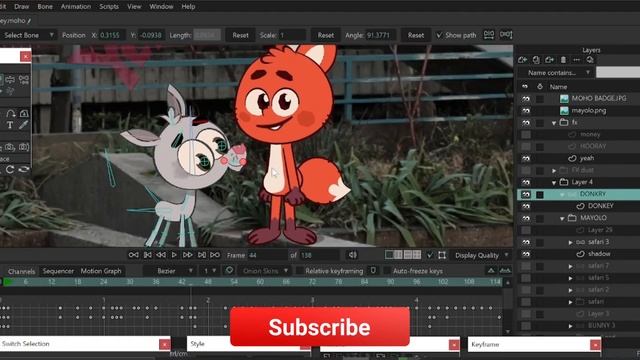Toggle visibility of the DONKEY group layer
The height and width of the screenshot is (360, 640).
tap(526, 194)
